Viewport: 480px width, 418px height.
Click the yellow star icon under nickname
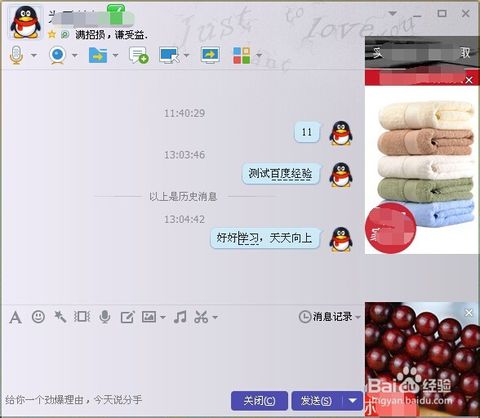click(x=52, y=34)
